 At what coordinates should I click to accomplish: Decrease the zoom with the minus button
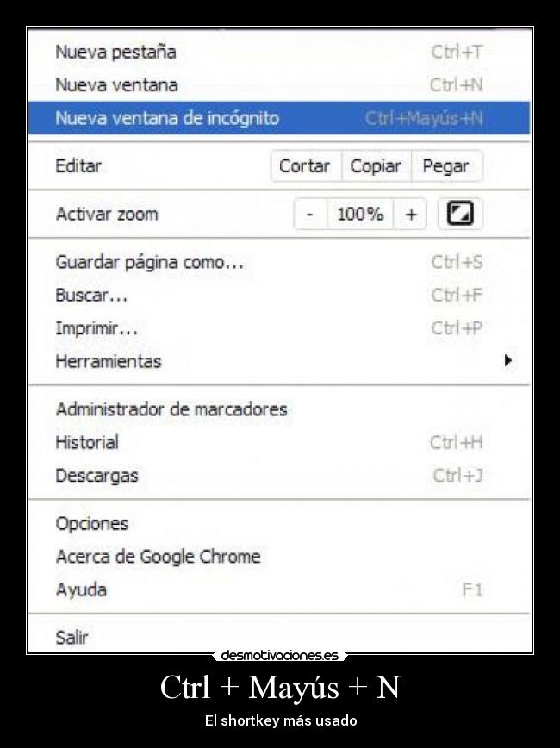(x=309, y=214)
